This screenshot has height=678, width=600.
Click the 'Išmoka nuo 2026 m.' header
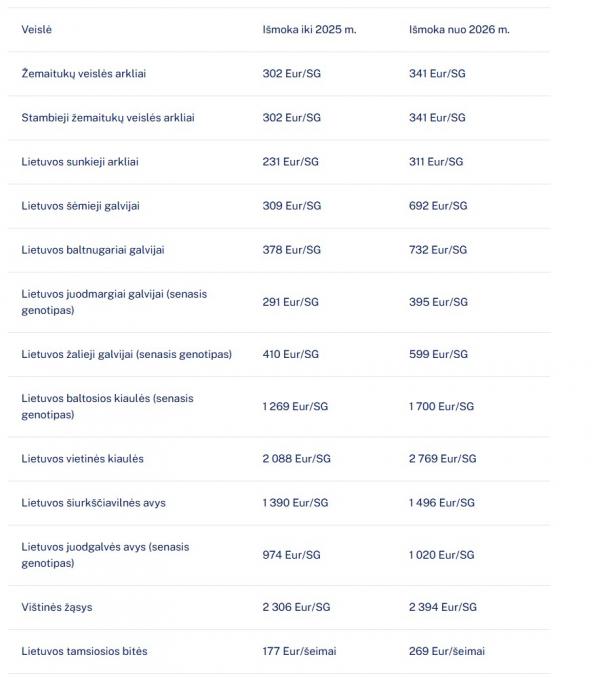pos(458,30)
